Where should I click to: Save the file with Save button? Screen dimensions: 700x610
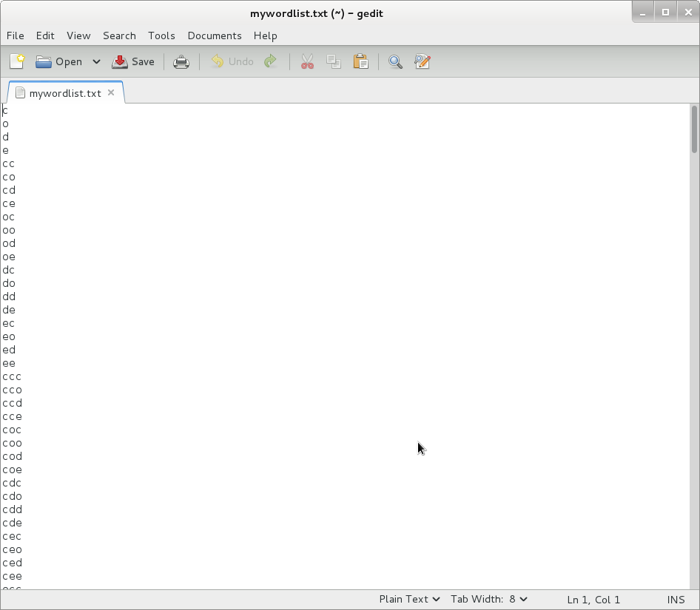133,61
